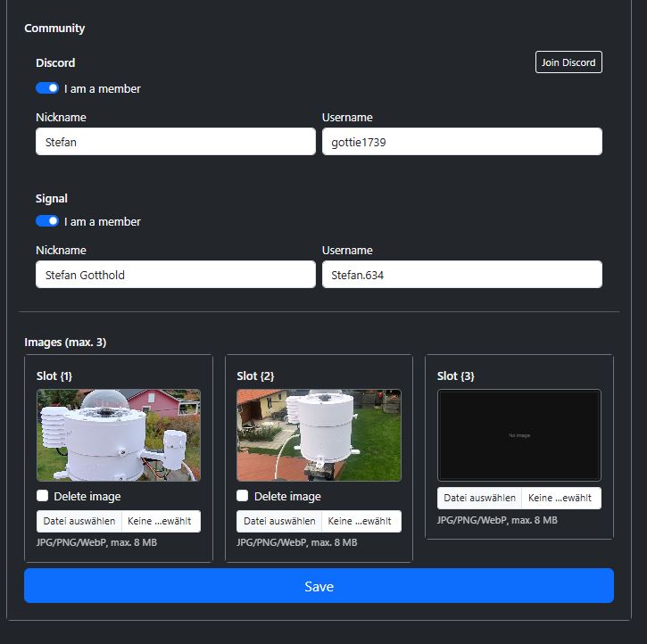
Task: Click 'Keine ...ewählt' text in Slot {3}
Action: coord(560,498)
